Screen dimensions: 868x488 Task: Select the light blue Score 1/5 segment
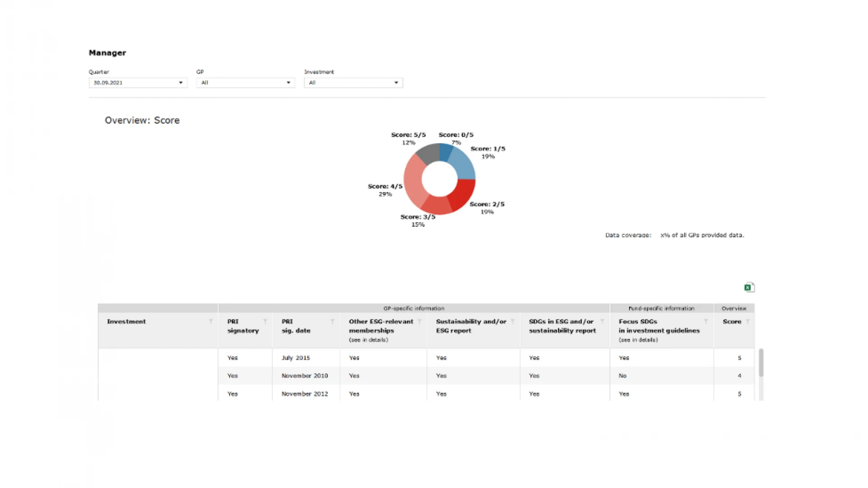(462, 165)
